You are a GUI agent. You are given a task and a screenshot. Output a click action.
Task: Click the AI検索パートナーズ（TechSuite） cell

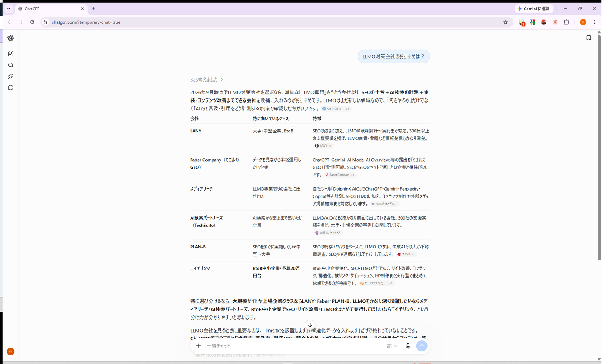207,222
